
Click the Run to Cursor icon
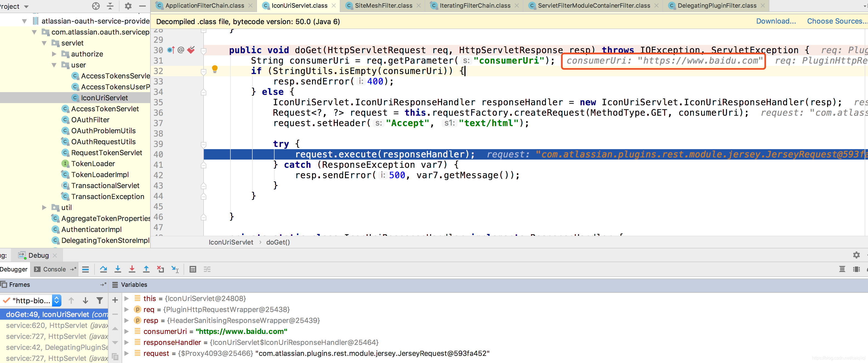click(x=175, y=269)
